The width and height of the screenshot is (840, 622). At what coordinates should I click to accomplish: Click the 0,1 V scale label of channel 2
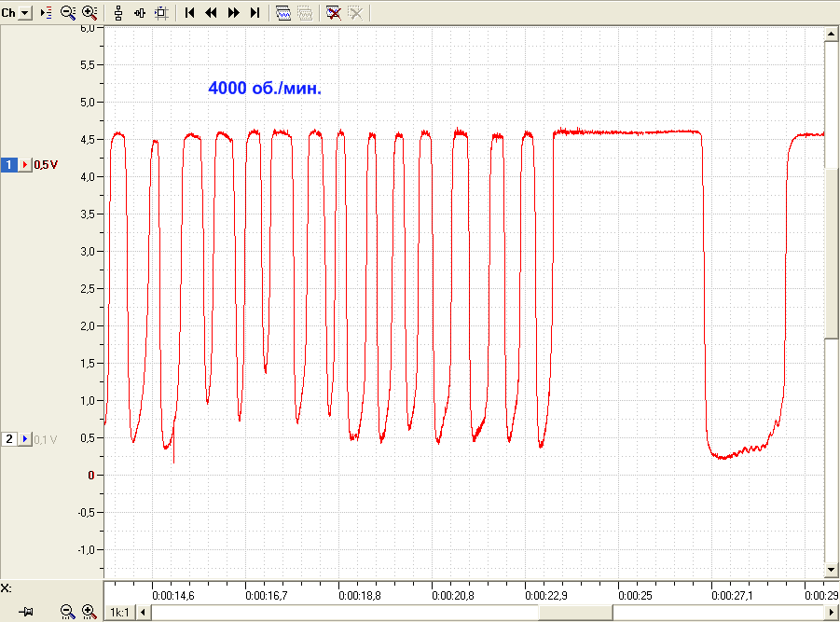(46, 440)
